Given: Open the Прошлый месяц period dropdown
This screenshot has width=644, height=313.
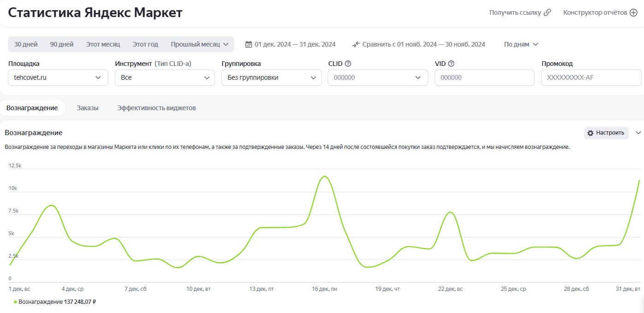Looking at the screenshot, I should (x=200, y=44).
